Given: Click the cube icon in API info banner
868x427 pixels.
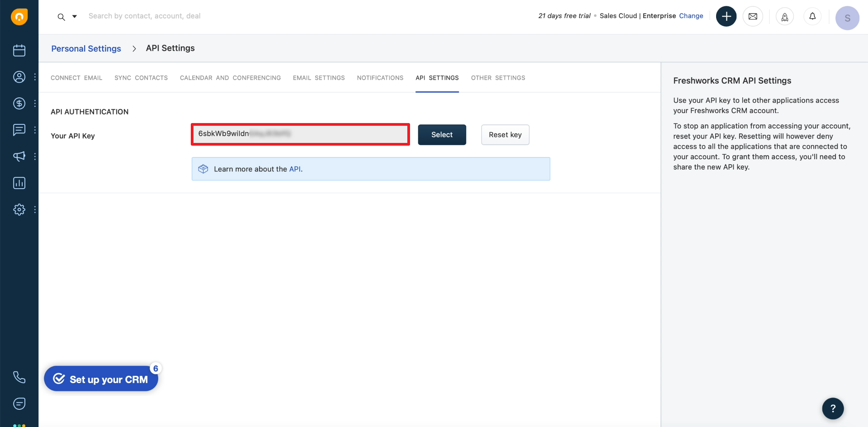Looking at the screenshot, I should pos(203,169).
